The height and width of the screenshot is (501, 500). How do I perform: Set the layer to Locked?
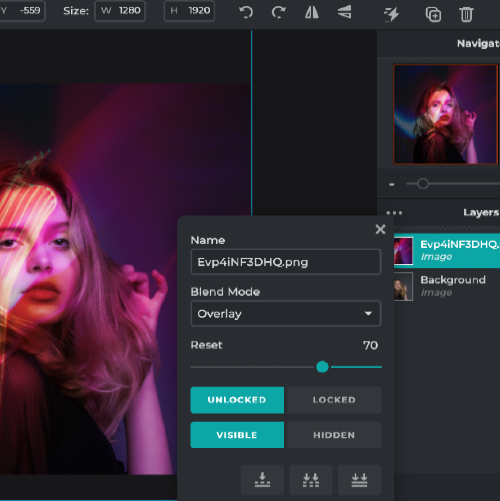(x=334, y=400)
